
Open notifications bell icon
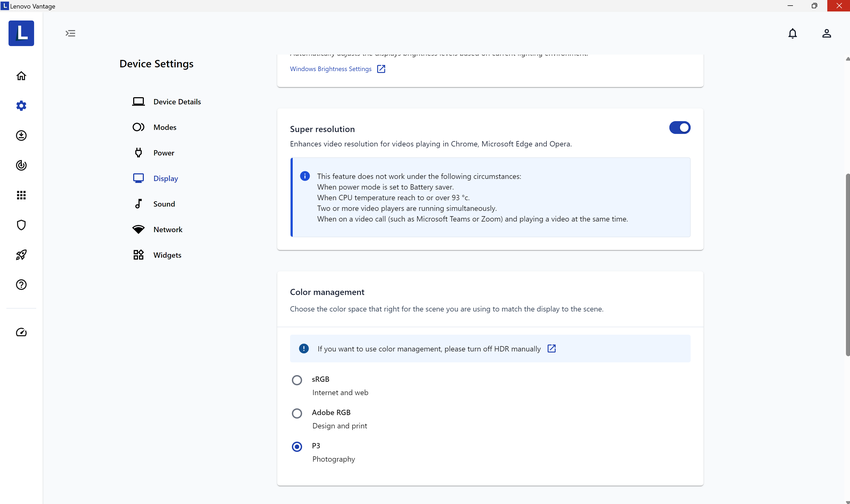tap(792, 33)
